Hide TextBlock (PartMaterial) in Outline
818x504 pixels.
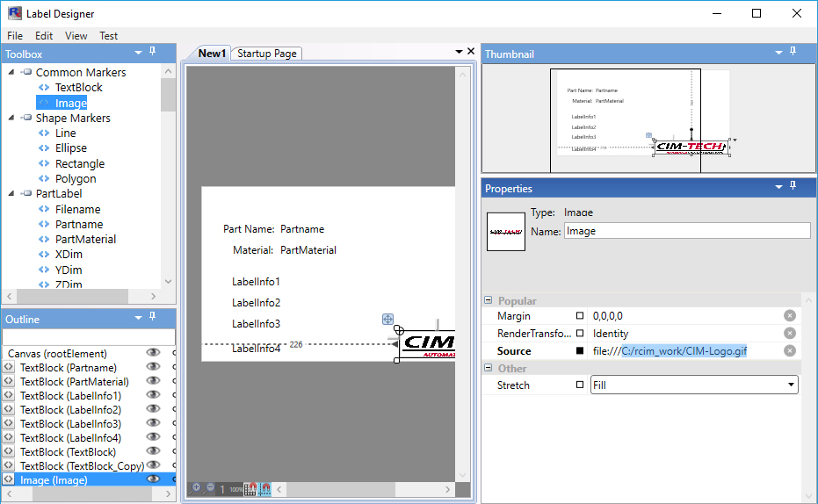click(153, 381)
